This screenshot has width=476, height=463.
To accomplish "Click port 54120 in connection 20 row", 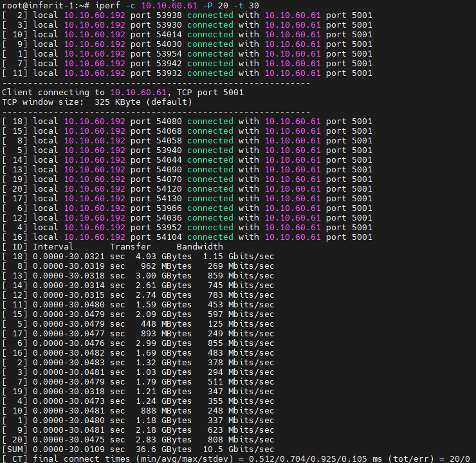I will tap(169, 189).
